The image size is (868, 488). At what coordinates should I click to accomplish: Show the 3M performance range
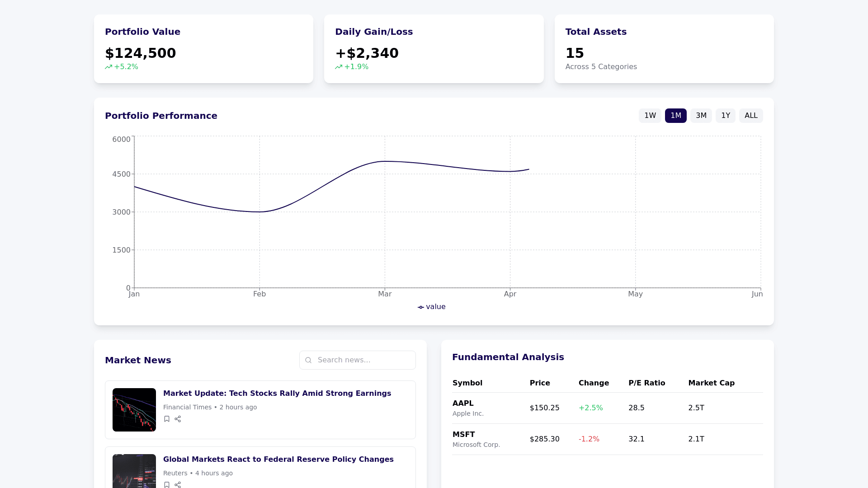pos(701,116)
